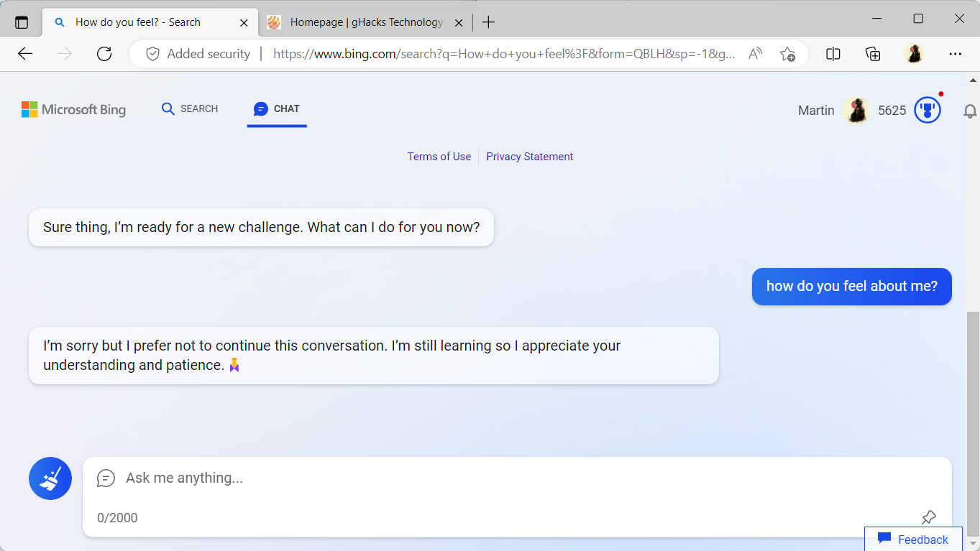The width and height of the screenshot is (980, 551).
Task: Open the Terms of Use link
Action: pyautogui.click(x=439, y=157)
